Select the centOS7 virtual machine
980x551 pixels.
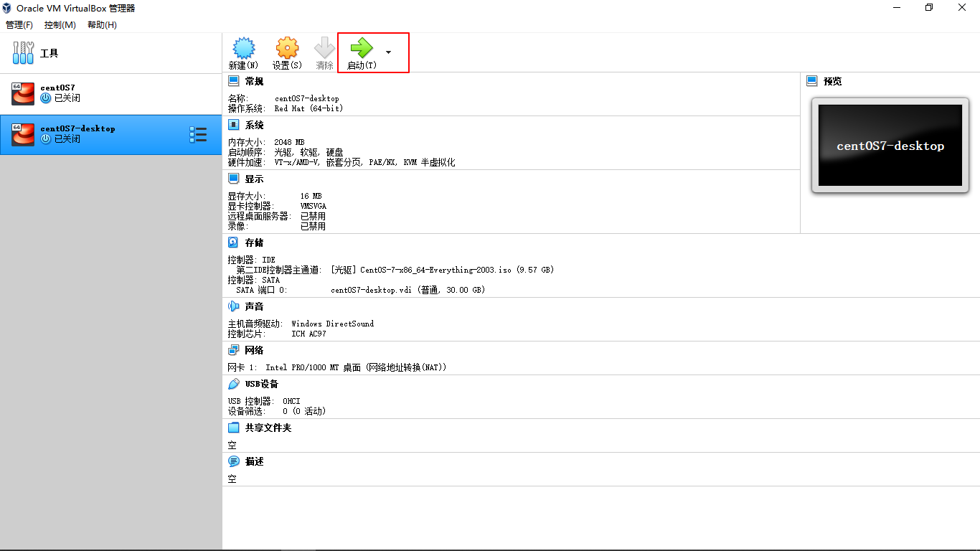111,93
